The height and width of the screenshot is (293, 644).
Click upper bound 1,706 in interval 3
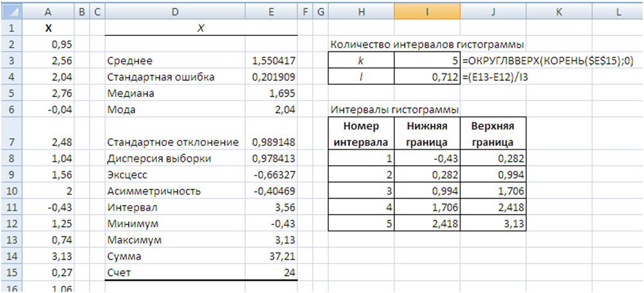point(493,191)
